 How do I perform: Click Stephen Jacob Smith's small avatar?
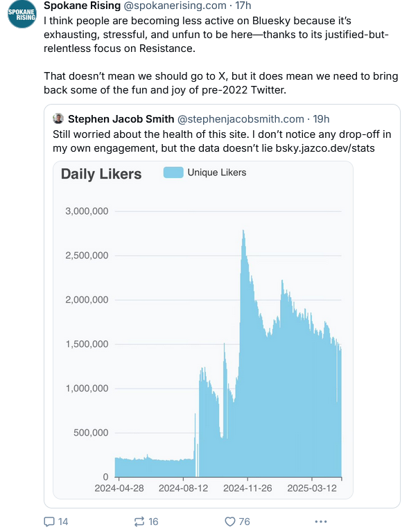click(x=58, y=118)
